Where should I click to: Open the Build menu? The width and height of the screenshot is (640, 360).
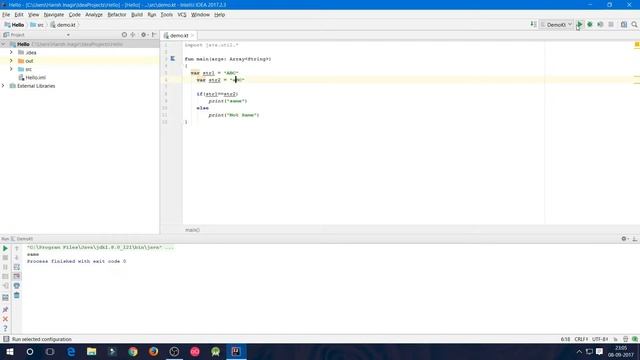pos(137,15)
